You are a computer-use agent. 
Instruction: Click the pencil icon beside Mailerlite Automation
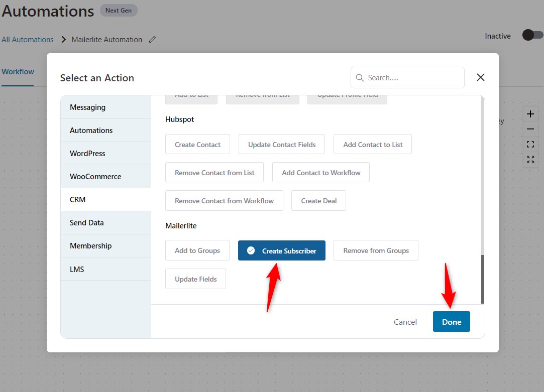point(152,40)
